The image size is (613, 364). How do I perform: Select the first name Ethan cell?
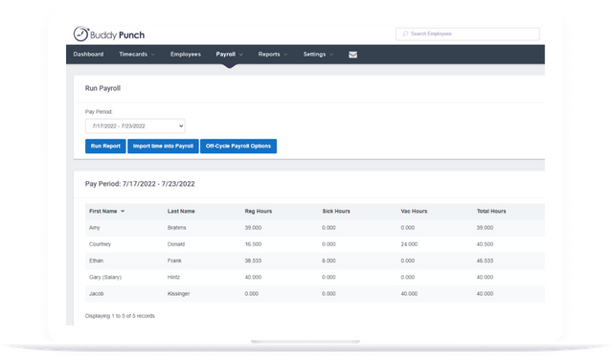click(x=96, y=261)
